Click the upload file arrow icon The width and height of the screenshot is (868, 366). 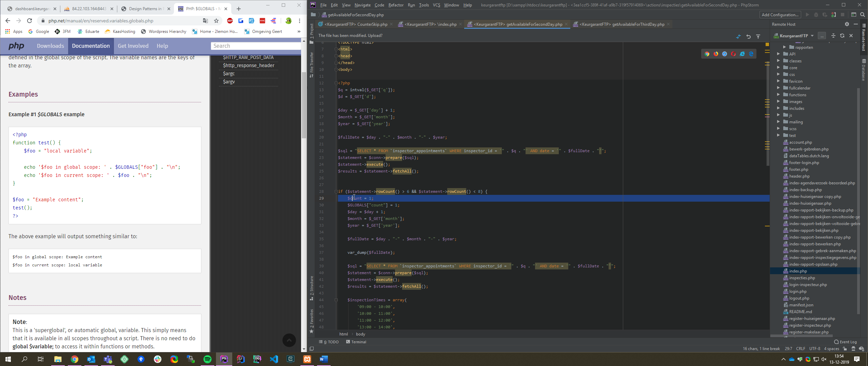758,36
